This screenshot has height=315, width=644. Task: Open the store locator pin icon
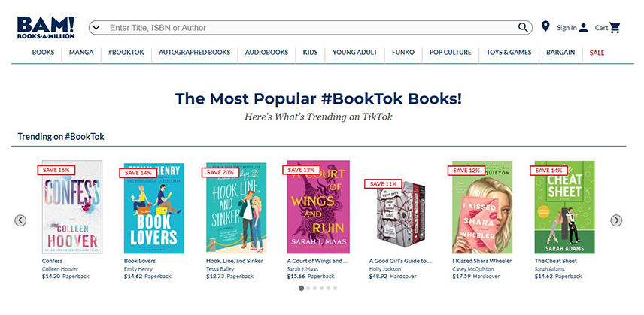pyautogui.click(x=545, y=27)
